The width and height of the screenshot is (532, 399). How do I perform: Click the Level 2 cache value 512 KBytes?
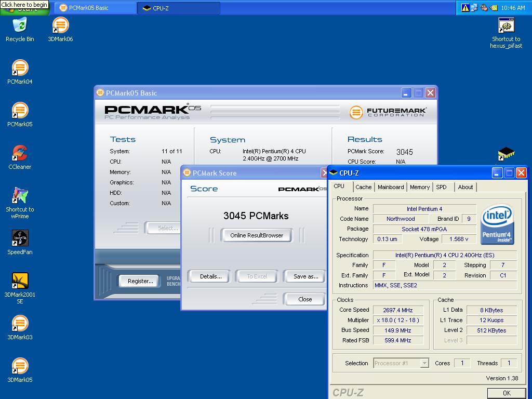[491, 330]
